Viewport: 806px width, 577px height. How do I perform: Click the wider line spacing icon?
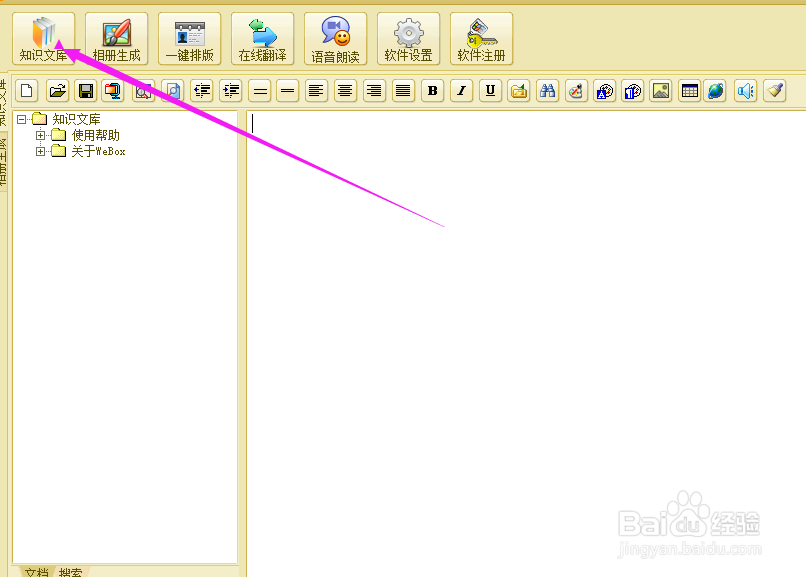260,91
